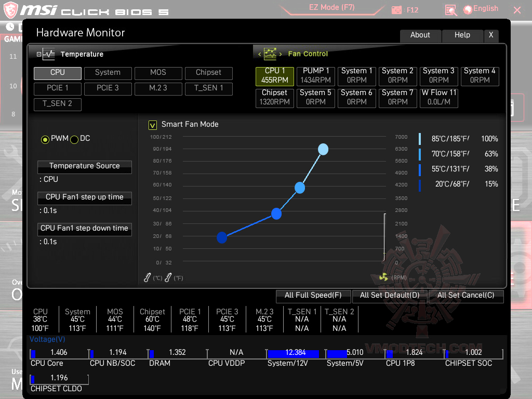
Task: Open the Temperature Source selector
Action: (x=84, y=167)
